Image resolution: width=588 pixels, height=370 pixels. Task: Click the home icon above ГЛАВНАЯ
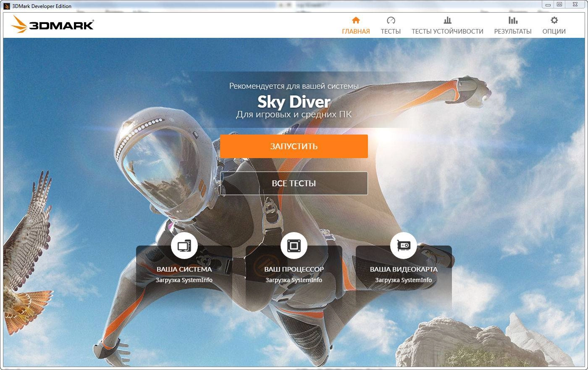[356, 20]
